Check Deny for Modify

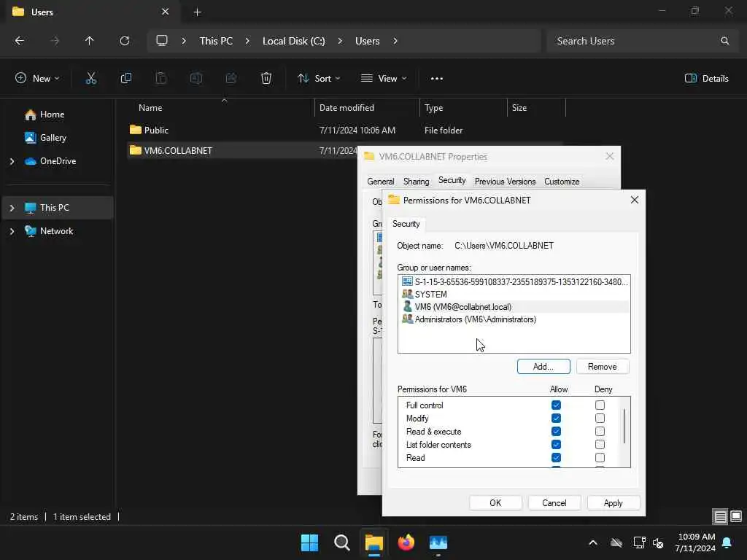click(x=600, y=418)
